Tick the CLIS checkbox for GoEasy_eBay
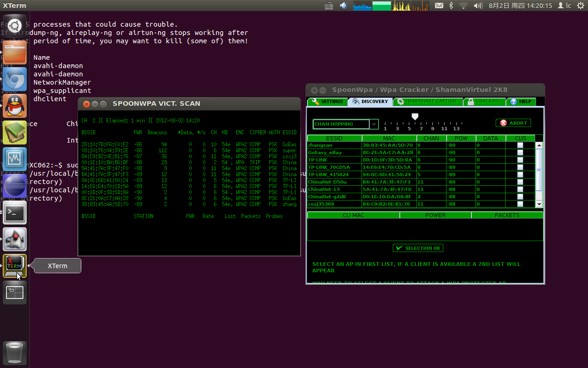The image size is (588, 368). [520, 153]
